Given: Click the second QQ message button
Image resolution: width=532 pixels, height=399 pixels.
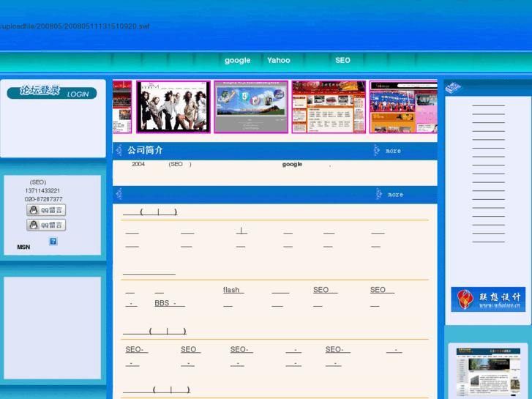Looking at the screenshot, I should click(46, 225).
